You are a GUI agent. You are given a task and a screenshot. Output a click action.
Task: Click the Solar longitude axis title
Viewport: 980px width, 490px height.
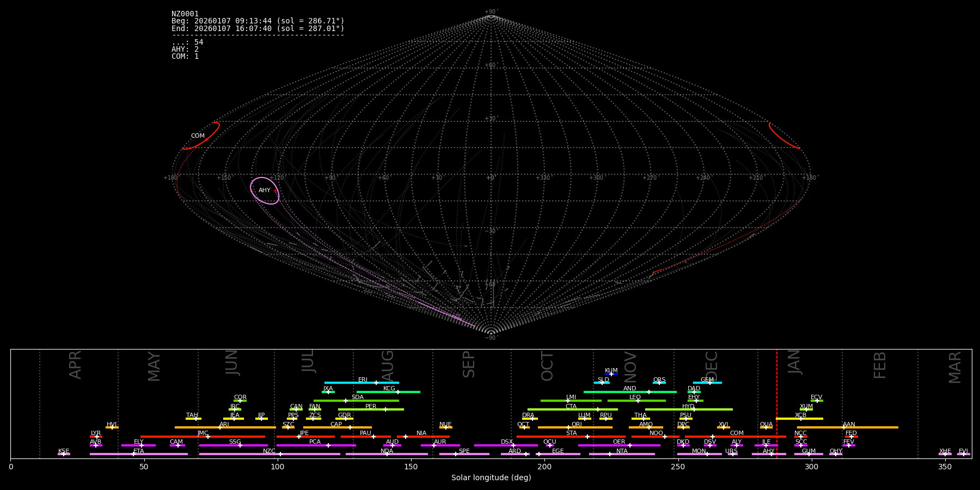[x=491, y=478]
